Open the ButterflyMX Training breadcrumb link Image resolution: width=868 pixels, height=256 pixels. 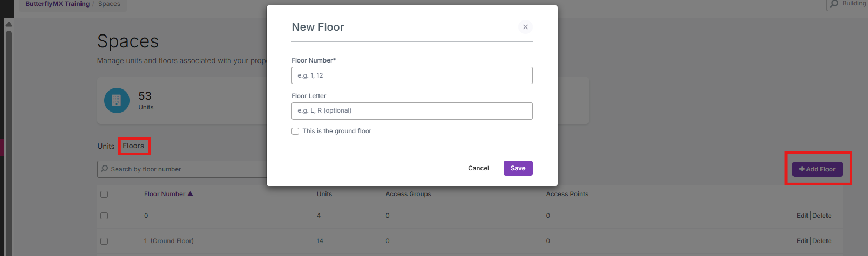57,4
